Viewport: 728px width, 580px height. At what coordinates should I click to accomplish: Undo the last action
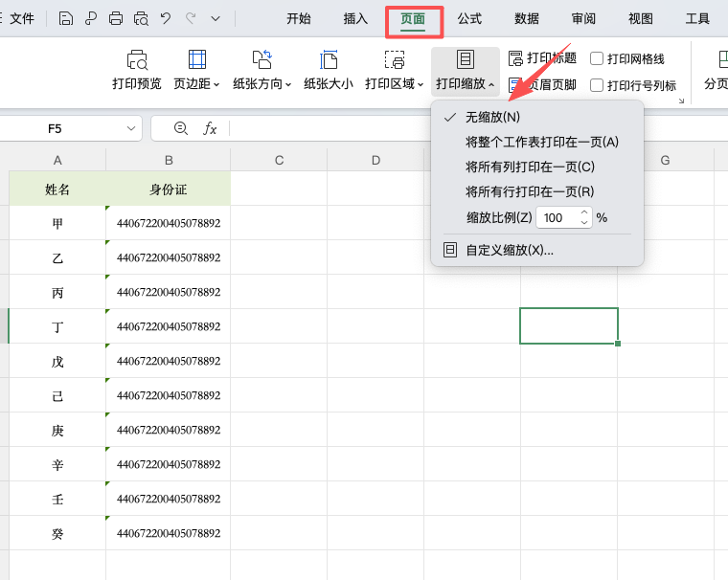[166, 18]
